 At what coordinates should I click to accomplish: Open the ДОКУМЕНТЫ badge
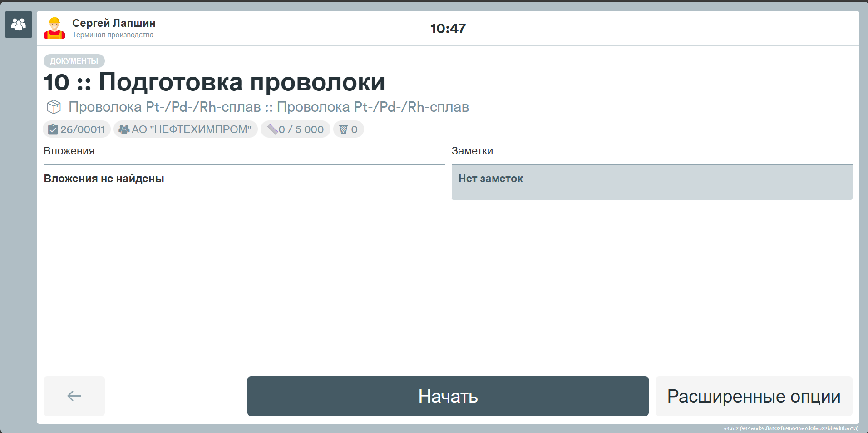[x=74, y=61]
